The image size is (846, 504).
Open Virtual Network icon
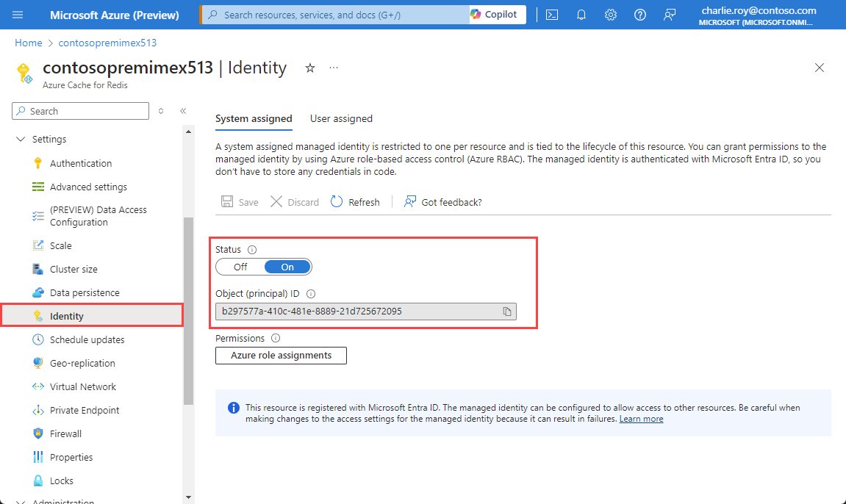(37, 387)
